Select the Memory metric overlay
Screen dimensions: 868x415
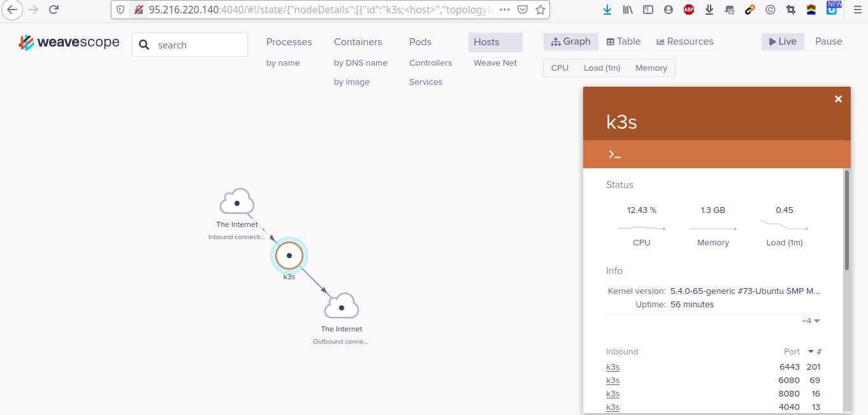point(651,68)
